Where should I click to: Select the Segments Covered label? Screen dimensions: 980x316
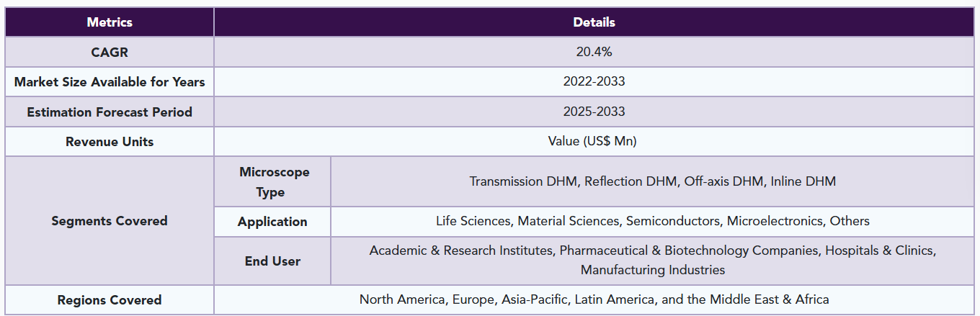pos(110,221)
